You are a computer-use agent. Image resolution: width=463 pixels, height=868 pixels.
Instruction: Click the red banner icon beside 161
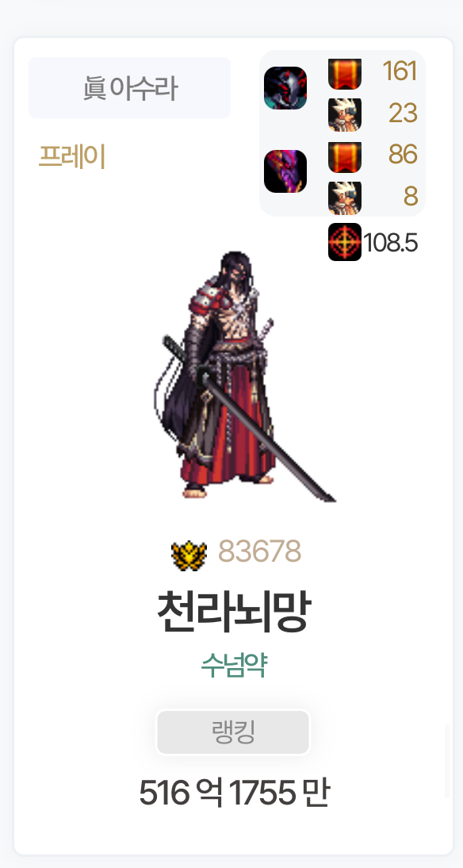(x=345, y=74)
